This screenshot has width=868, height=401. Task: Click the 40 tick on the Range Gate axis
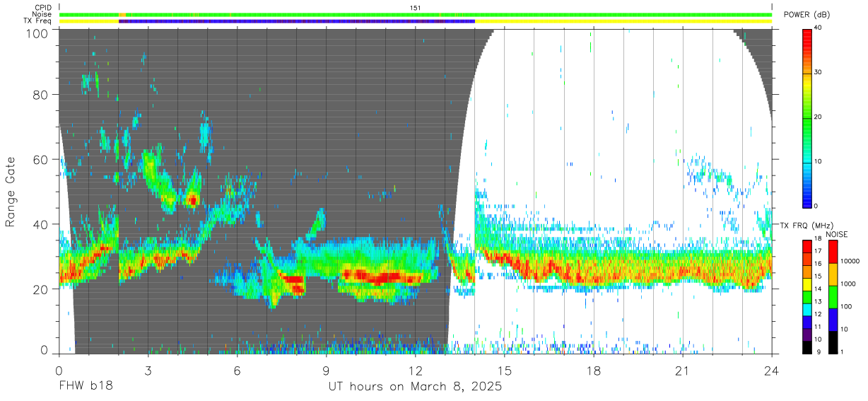[40, 223]
